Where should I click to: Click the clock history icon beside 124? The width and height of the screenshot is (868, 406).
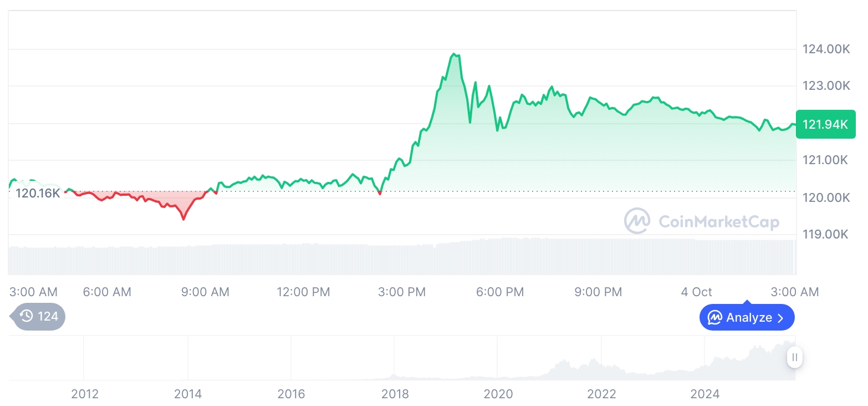coord(26,317)
